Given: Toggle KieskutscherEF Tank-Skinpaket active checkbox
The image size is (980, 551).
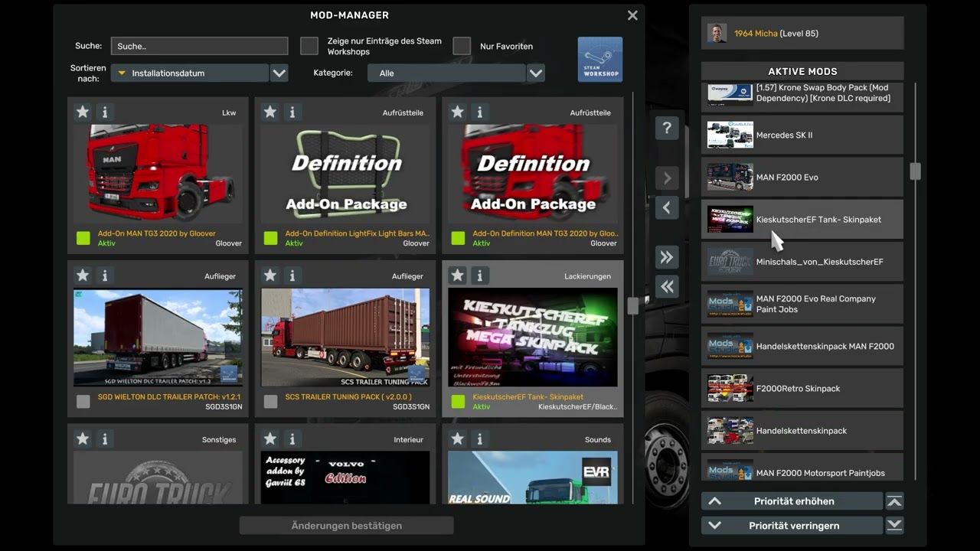Looking at the screenshot, I should point(459,401).
